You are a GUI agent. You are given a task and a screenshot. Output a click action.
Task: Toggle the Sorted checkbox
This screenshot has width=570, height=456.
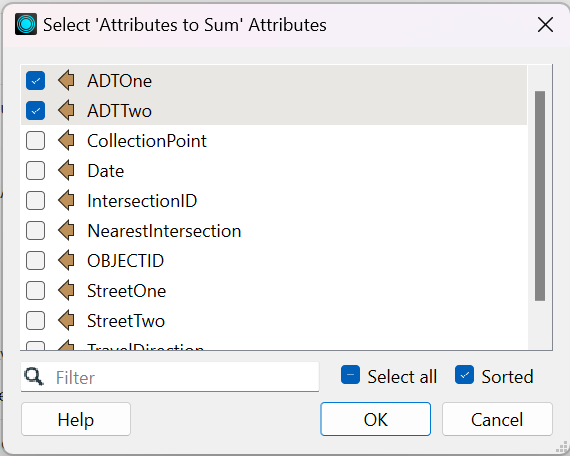click(464, 375)
